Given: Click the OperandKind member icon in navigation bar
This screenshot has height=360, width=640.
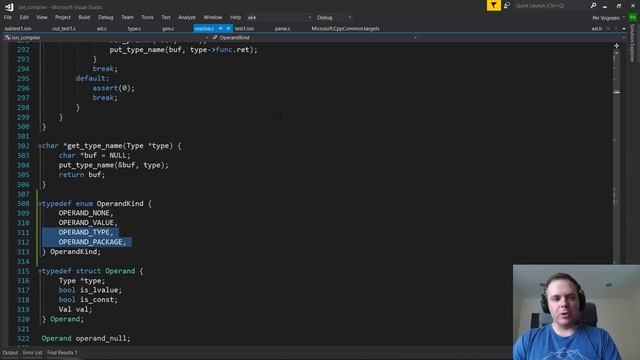Looking at the screenshot, I should point(215,38).
